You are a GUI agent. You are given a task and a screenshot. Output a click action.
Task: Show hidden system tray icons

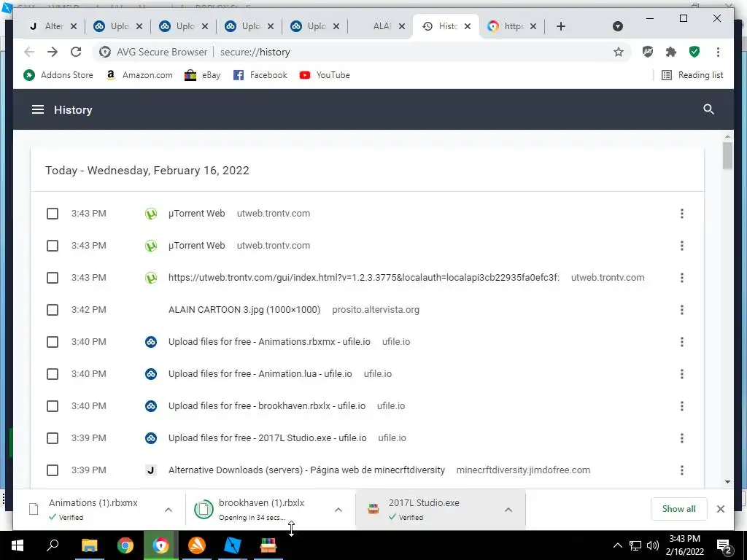pos(617,545)
